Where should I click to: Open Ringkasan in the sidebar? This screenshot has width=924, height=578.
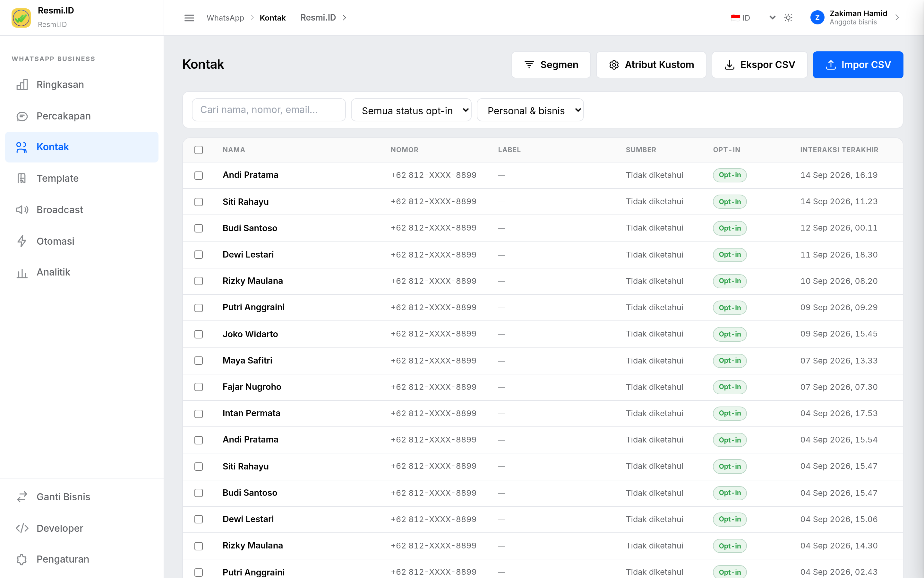(82, 84)
